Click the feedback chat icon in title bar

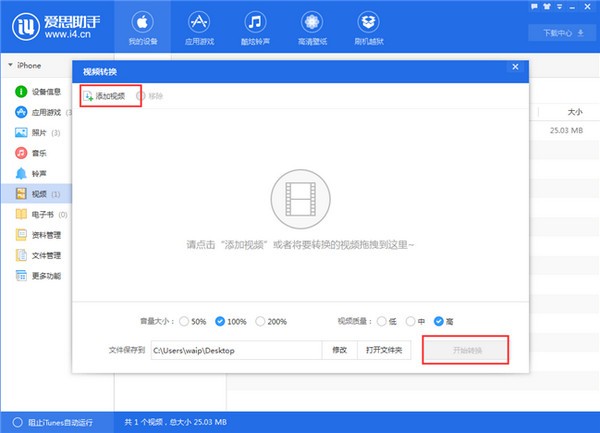click(x=534, y=7)
